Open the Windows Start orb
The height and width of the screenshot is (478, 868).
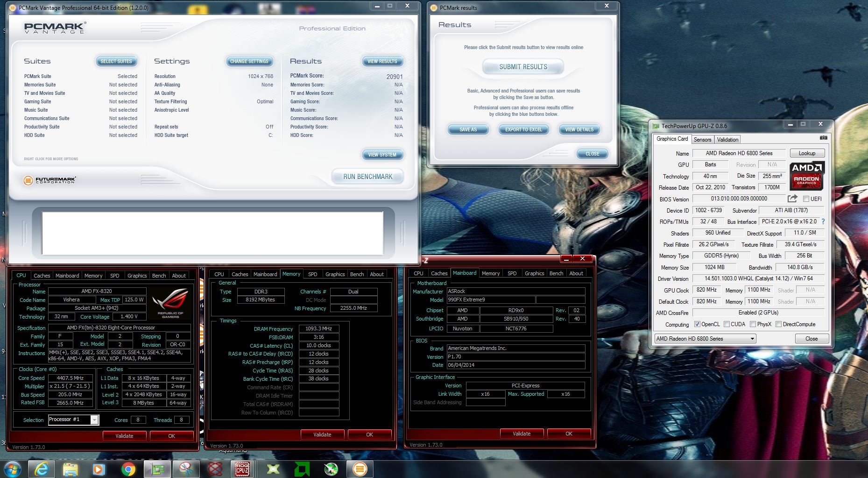click(x=13, y=469)
